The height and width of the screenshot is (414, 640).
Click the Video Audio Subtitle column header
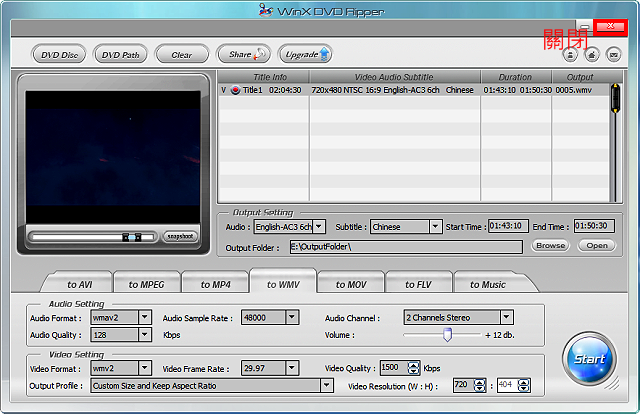click(x=394, y=77)
